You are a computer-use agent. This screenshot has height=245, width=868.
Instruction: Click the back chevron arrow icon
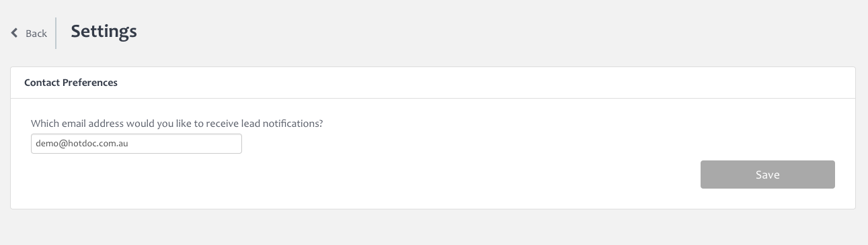pyautogui.click(x=14, y=33)
